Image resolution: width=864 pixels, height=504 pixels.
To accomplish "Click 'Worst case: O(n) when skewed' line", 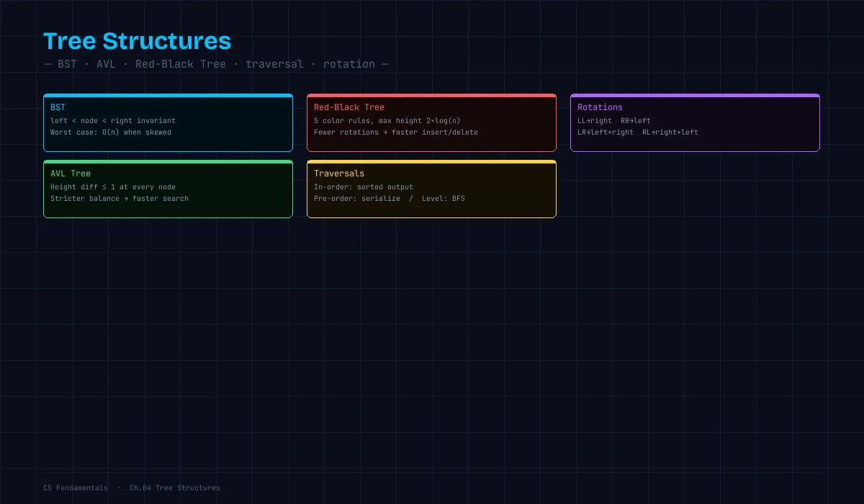I will (x=111, y=132).
